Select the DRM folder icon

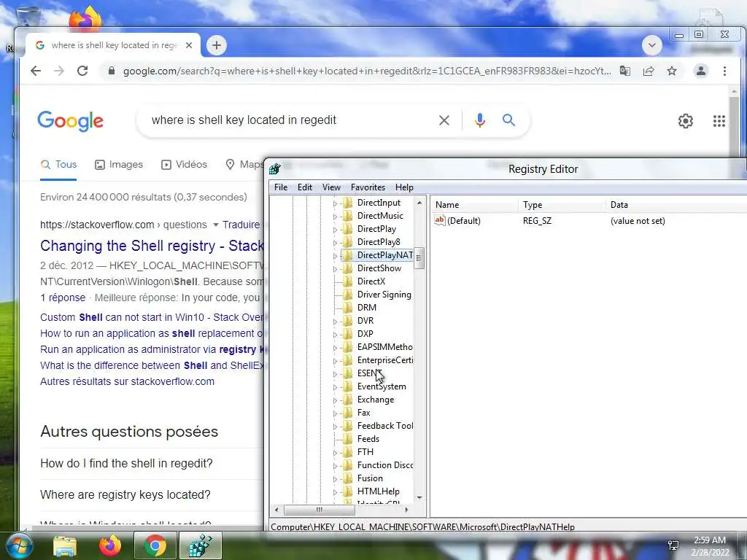(x=348, y=308)
